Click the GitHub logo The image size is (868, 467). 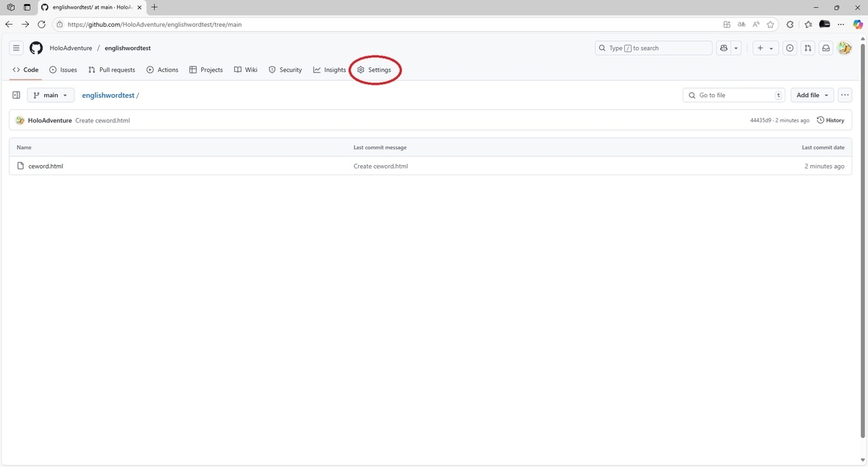pyautogui.click(x=36, y=48)
